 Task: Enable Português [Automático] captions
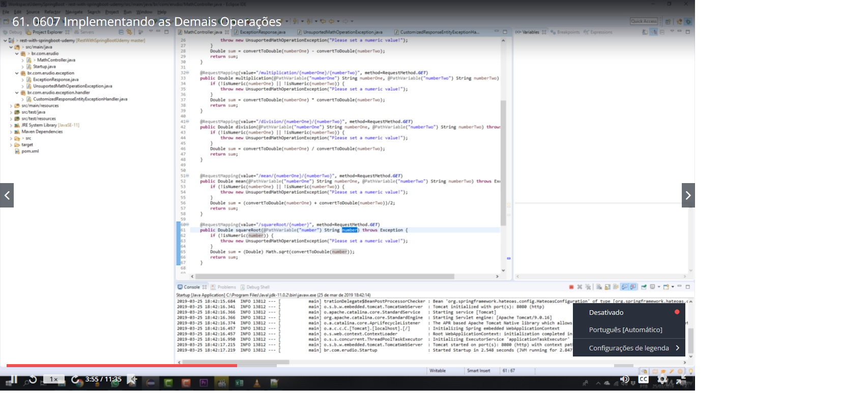pos(625,330)
